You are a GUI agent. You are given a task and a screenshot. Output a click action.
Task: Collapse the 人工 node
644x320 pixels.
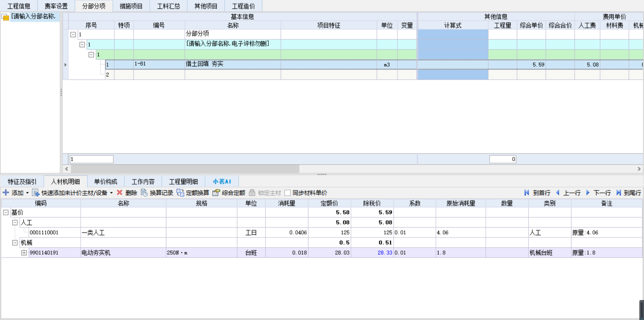[15, 223]
